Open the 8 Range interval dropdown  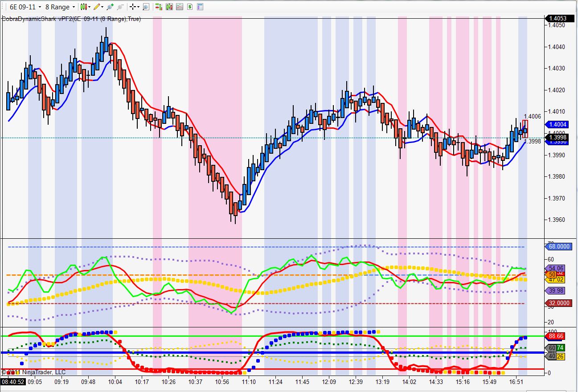(x=60, y=7)
